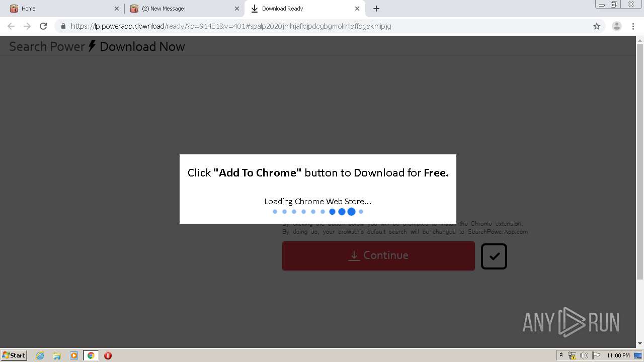Viewport: 644px width, 362px height.
Task: Click the loading progress dots
Action: pyautogui.click(x=318, y=212)
